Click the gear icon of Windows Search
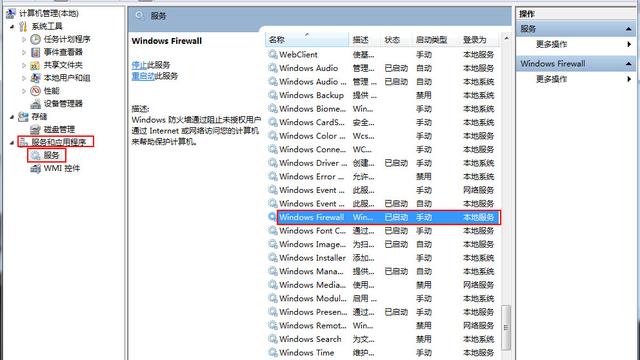 point(272,339)
